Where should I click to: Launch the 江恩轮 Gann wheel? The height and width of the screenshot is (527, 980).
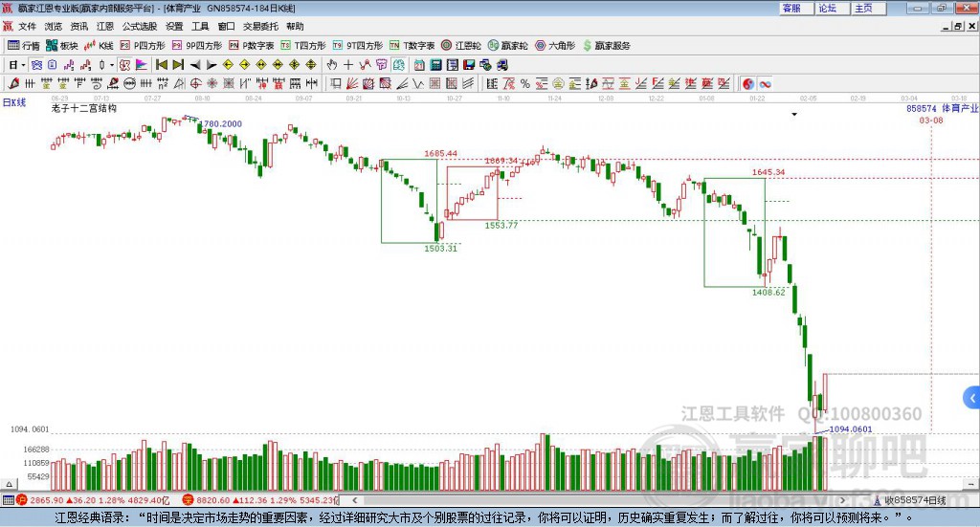click(x=461, y=46)
